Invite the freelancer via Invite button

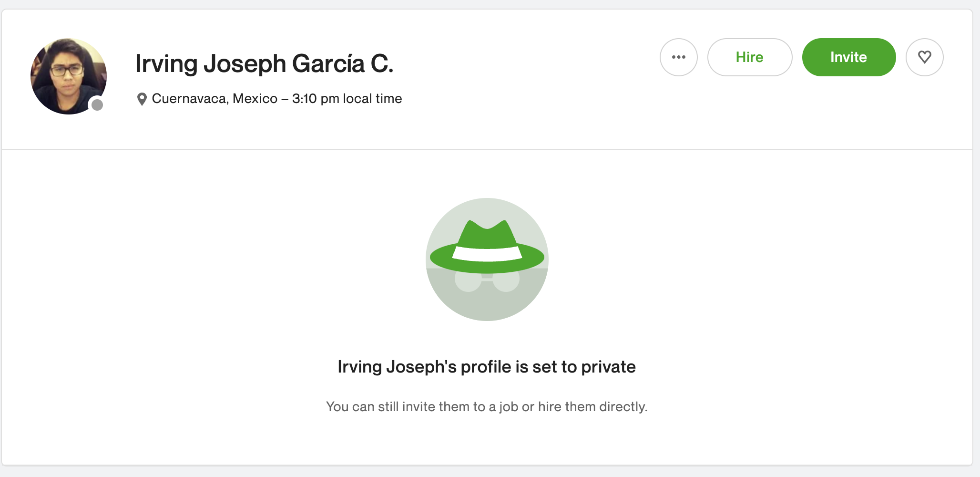click(849, 57)
